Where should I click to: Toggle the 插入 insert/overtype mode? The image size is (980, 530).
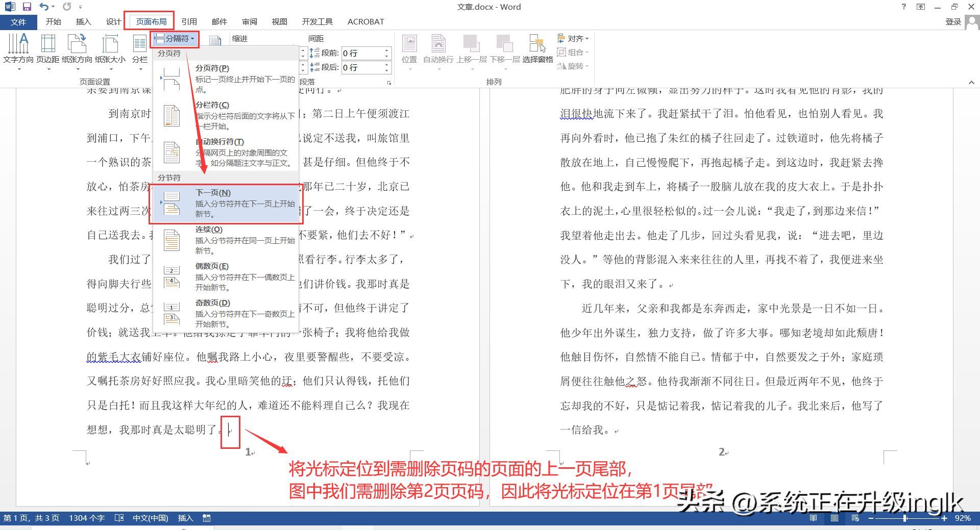[185, 518]
